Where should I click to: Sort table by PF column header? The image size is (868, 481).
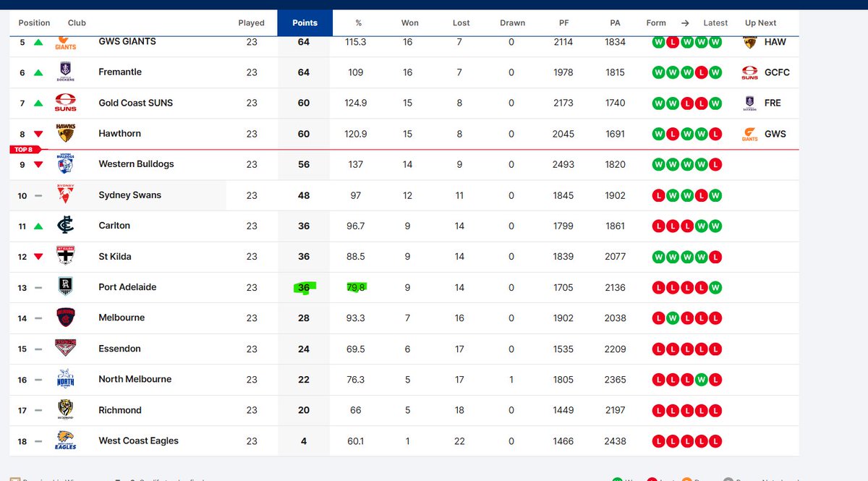click(x=564, y=22)
